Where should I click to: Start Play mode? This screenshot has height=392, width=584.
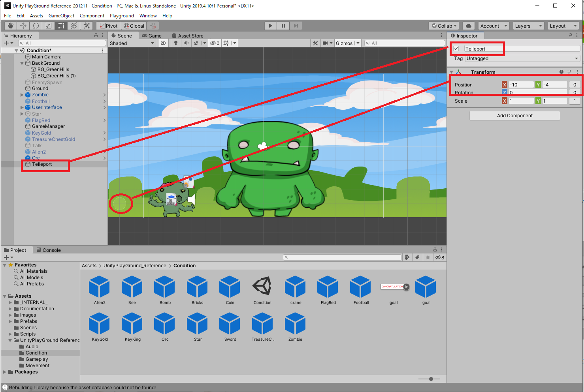coord(271,26)
